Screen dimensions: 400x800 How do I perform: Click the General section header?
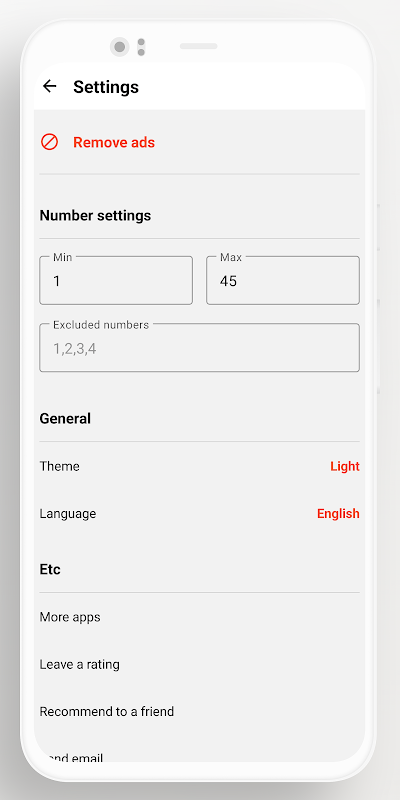tap(65, 418)
